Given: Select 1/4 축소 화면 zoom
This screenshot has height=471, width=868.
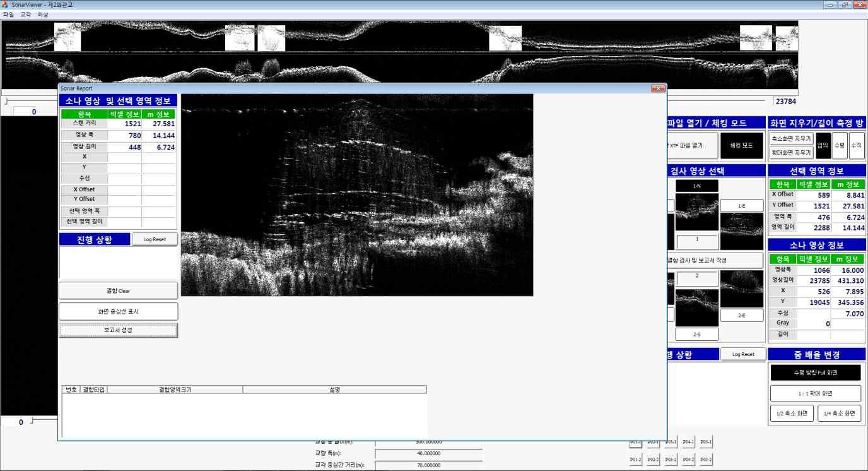Looking at the screenshot, I should pyautogui.click(x=839, y=414).
